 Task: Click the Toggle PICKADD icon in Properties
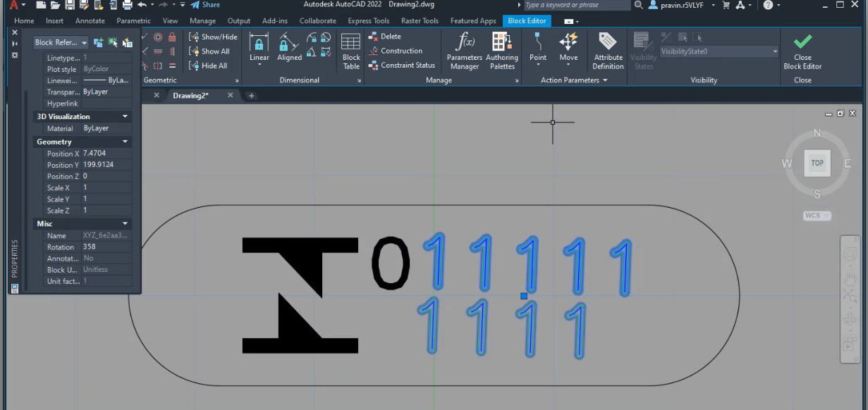pyautogui.click(x=98, y=43)
